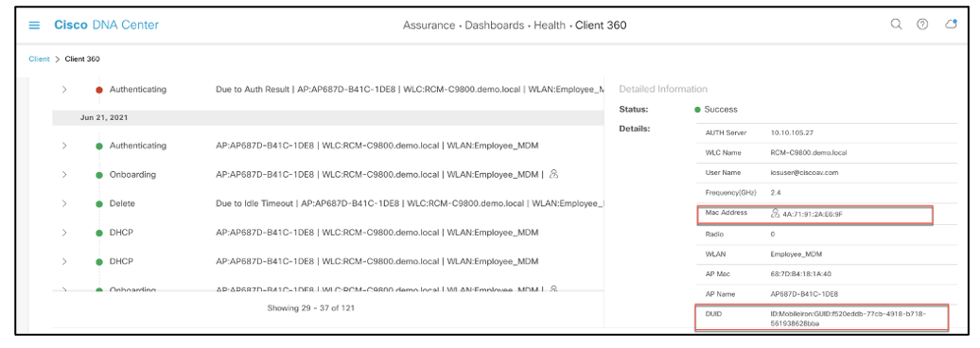Image resolution: width=980 pixels, height=348 pixels.
Task: Open the search magnifier icon
Action: coord(896,25)
